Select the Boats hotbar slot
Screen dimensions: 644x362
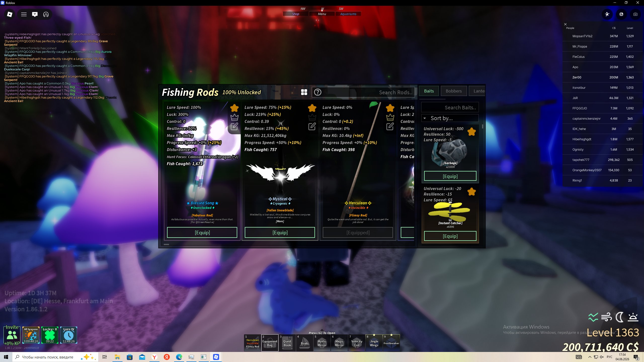coord(304,343)
